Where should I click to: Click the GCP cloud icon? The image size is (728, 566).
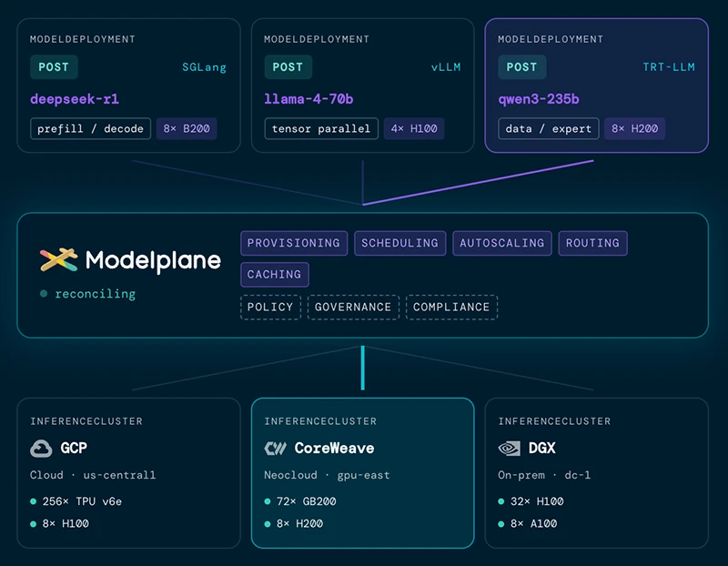click(41, 449)
